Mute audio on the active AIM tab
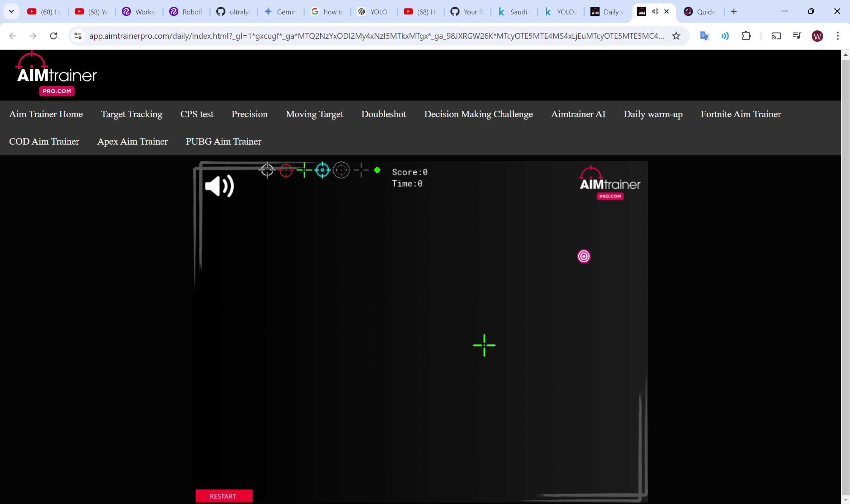Image resolution: width=850 pixels, height=504 pixels. coord(655,11)
